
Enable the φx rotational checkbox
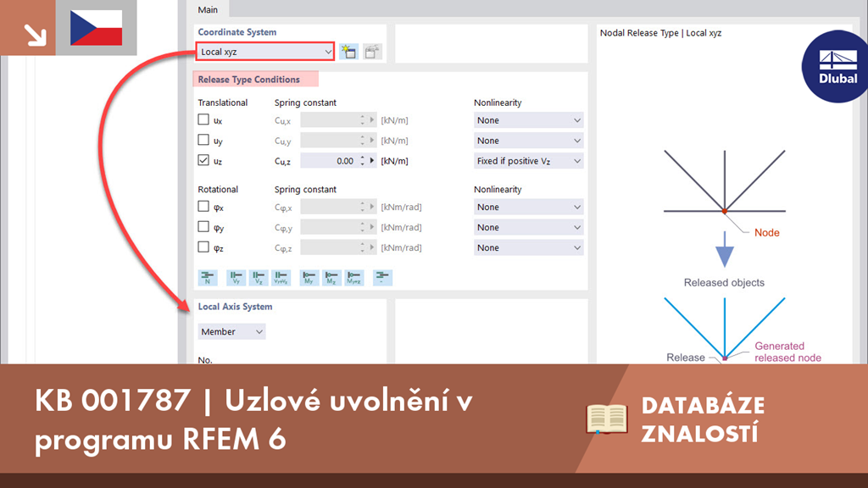coord(203,207)
